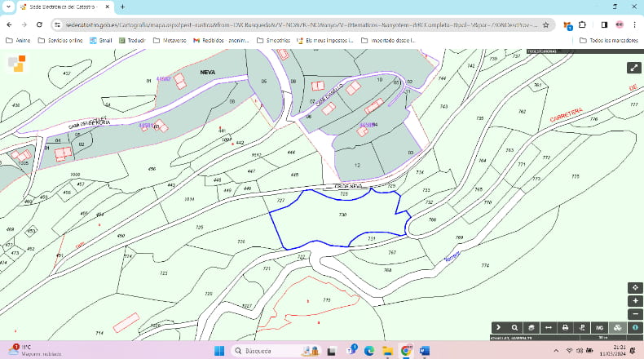Click the print map icon
Image resolution: width=644 pixels, height=359 pixels.
(x=565, y=328)
